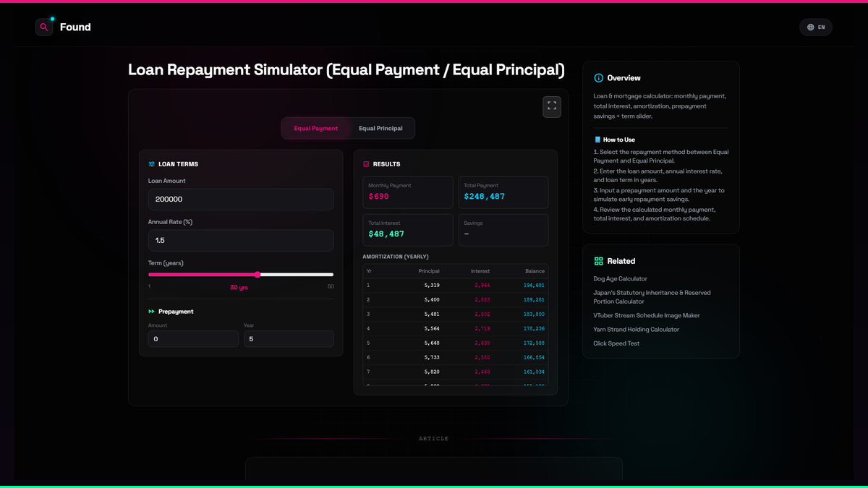Focus the Loan Amount input field
This screenshot has width=868, height=488.
(x=241, y=200)
